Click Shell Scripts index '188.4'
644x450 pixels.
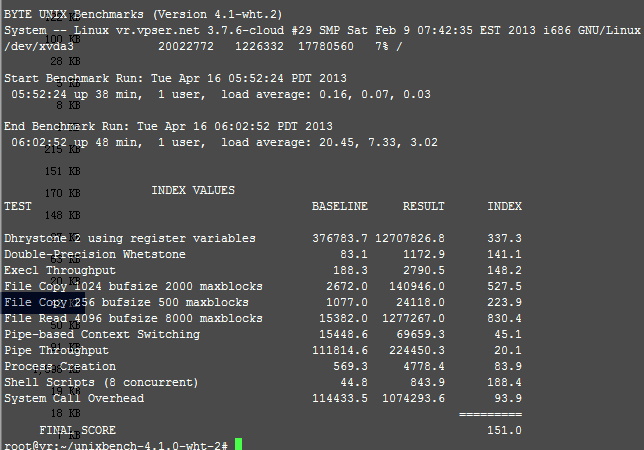pos(504,383)
